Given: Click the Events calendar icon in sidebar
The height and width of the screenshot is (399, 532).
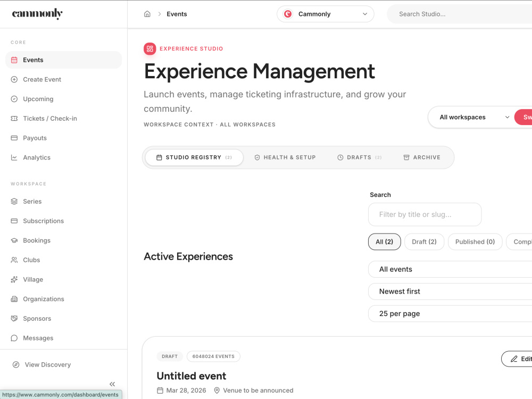Looking at the screenshot, I should [x=14, y=60].
